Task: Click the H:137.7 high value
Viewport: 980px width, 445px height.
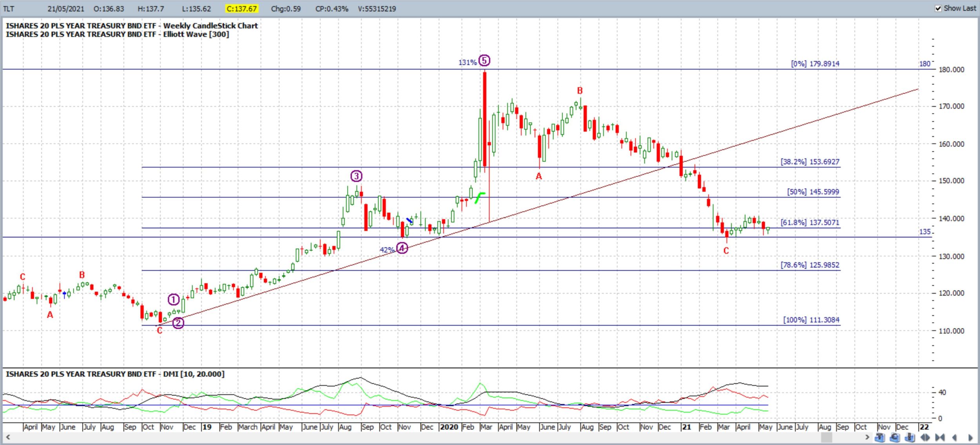Action: pos(151,9)
